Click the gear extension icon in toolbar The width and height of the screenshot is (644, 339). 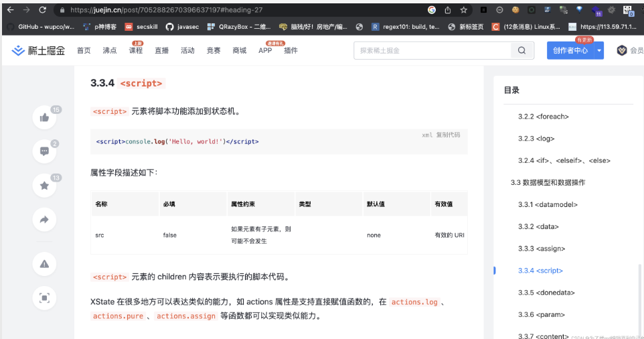tap(612, 10)
